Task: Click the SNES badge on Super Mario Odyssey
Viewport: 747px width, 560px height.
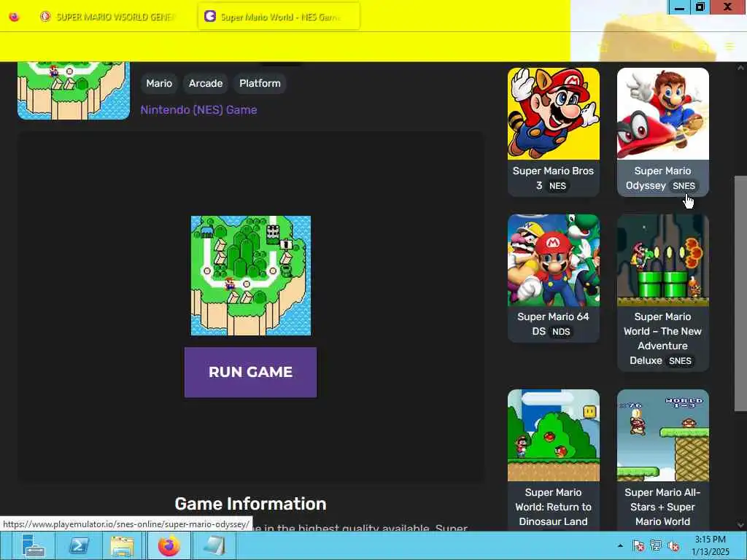Action: point(684,186)
